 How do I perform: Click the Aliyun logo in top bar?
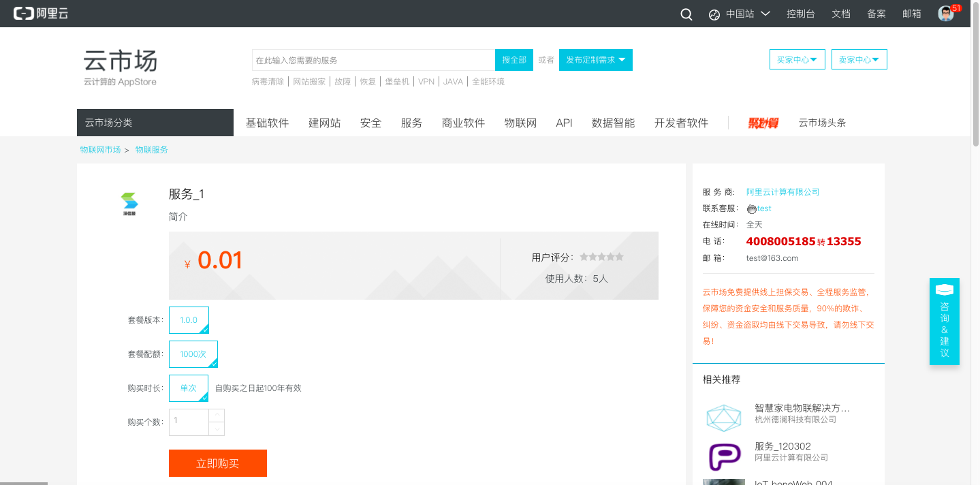41,14
